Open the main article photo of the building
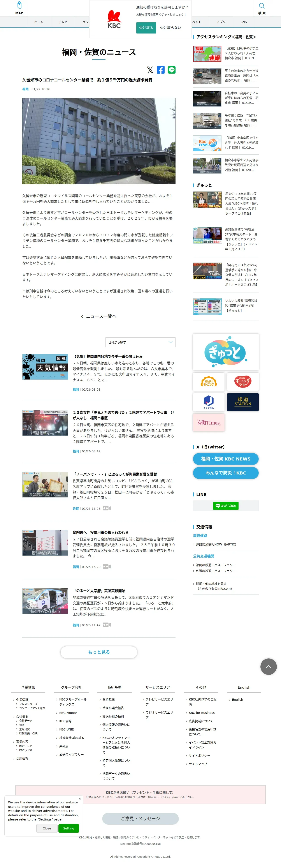This screenshot has width=281, height=868. pyautogui.click(x=99, y=141)
